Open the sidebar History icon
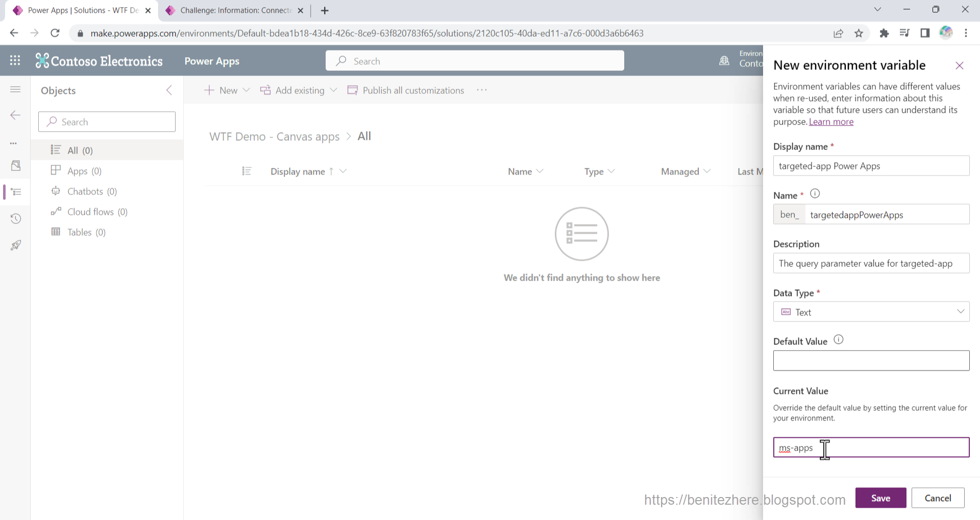The width and height of the screenshot is (980, 520). pos(16,218)
